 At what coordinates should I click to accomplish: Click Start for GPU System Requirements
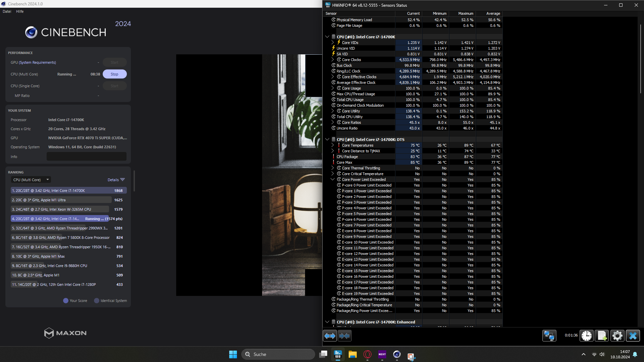click(x=114, y=62)
